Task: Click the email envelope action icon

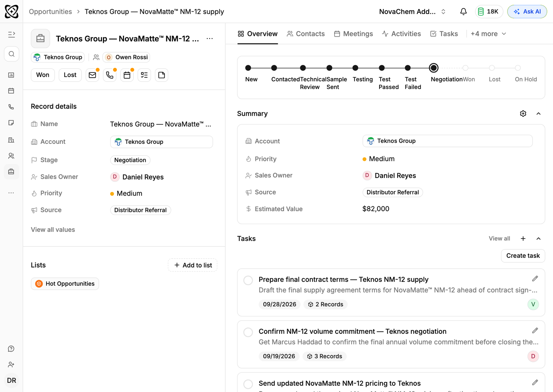Action: (92, 75)
